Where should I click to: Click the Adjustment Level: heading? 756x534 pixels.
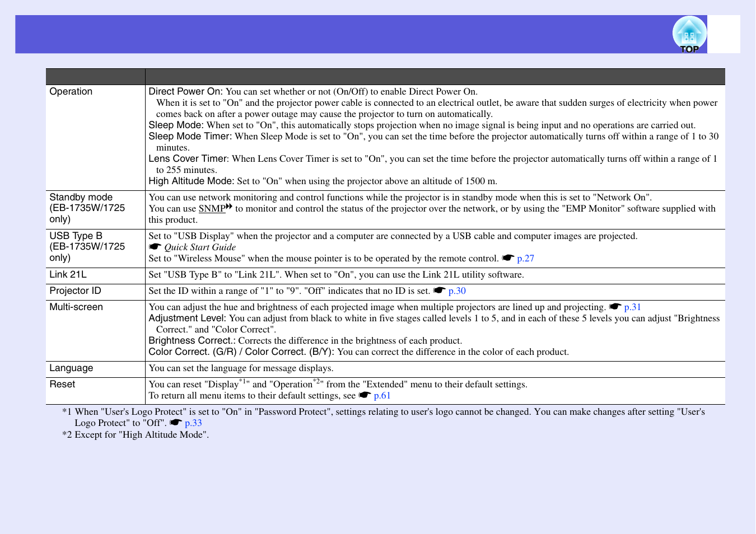(188, 318)
